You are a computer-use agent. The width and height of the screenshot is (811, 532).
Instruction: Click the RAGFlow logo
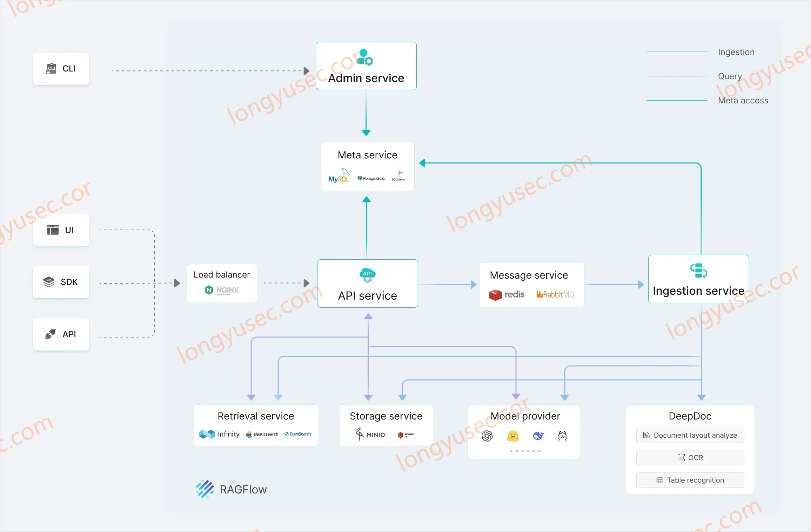[x=232, y=489]
